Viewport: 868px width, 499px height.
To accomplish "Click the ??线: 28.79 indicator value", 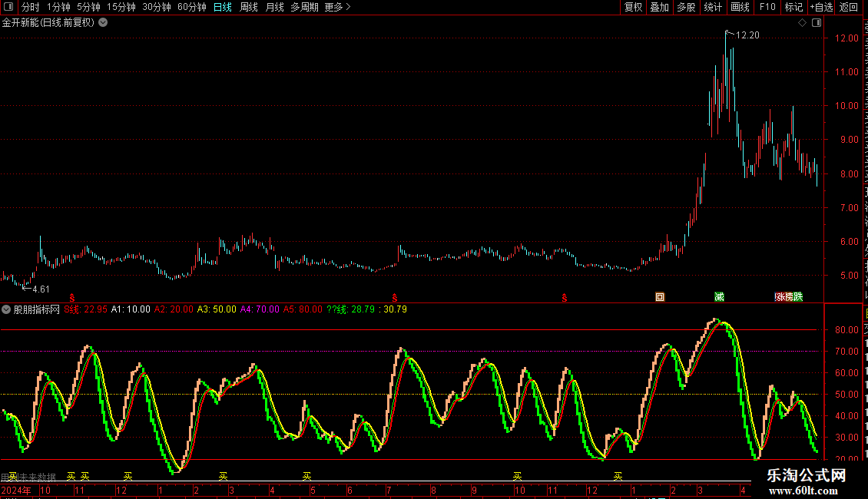I will pos(350,309).
